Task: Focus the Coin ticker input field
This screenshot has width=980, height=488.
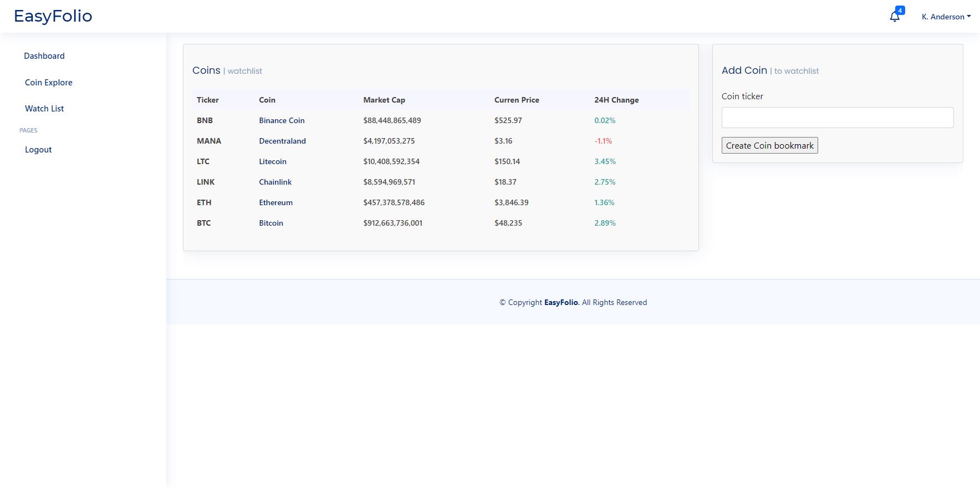Action: 838,118
